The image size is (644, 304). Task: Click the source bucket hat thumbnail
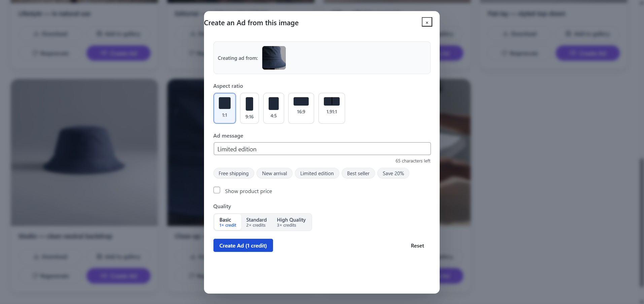(274, 58)
